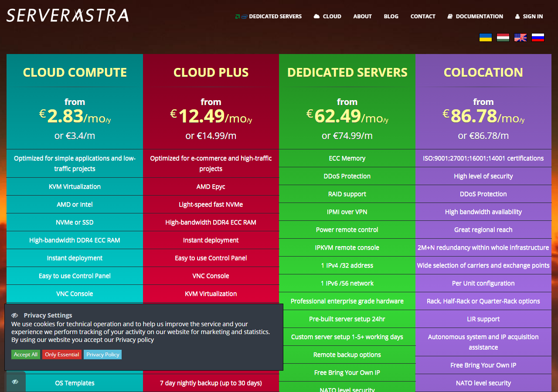Viewport: 558px width, 392px height.
Task: Open the Dedicated Servers nav menu
Action: click(x=269, y=17)
